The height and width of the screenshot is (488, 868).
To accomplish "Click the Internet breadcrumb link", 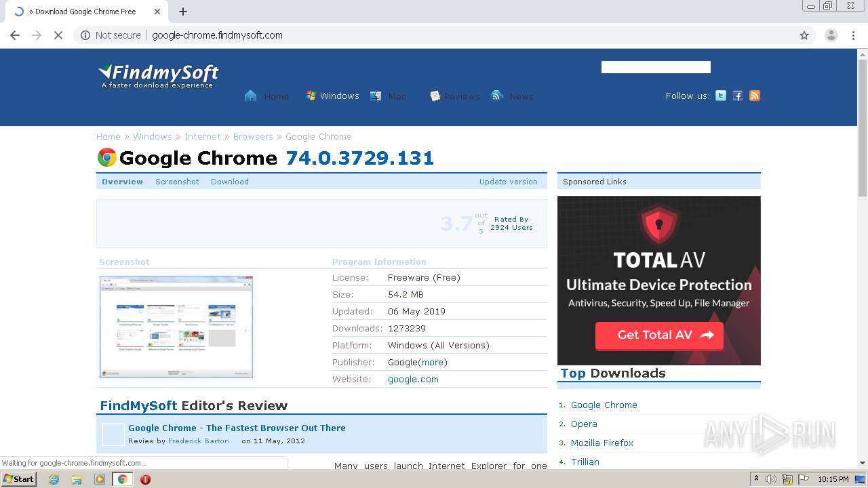I will (203, 136).
